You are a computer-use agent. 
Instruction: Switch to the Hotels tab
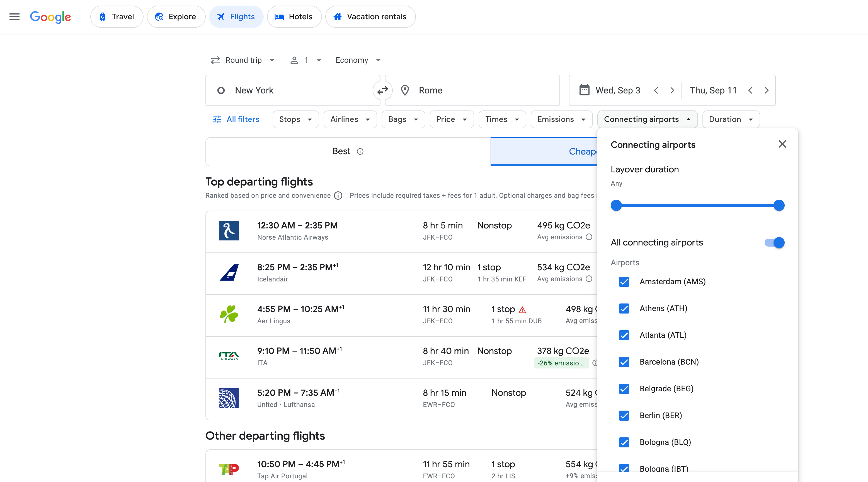tap(294, 16)
